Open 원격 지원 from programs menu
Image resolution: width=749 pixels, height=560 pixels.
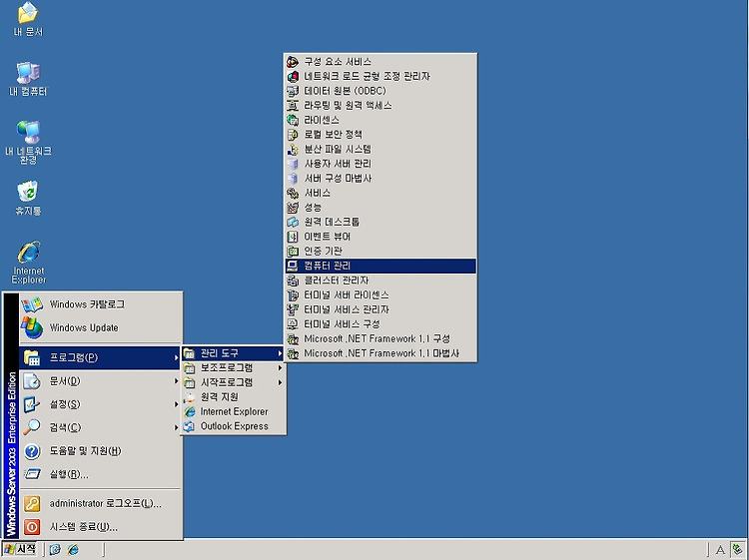click(x=234, y=397)
